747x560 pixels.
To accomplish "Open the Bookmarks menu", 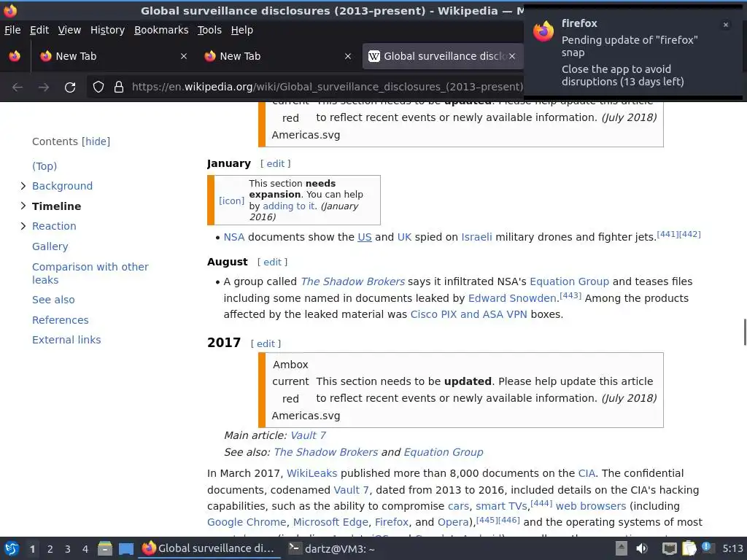I will click(161, 30).
